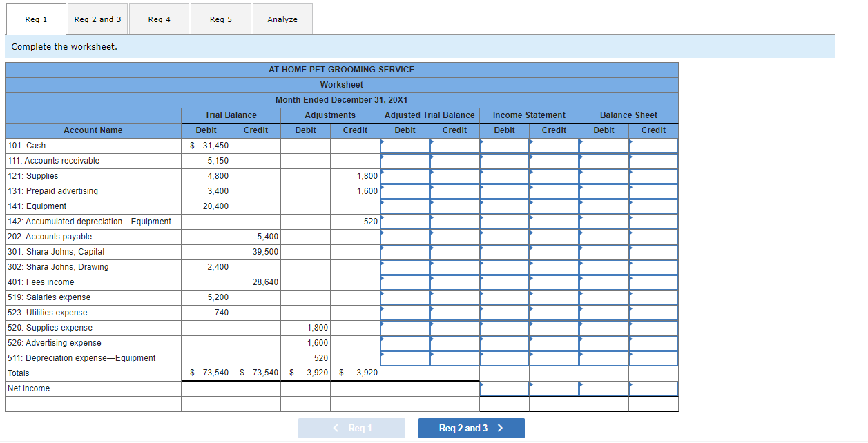Viewport: 868px width, 443px height.
Task: Click the Income Statement credit cell for Fees income
Action: click(x=554, y=282)
